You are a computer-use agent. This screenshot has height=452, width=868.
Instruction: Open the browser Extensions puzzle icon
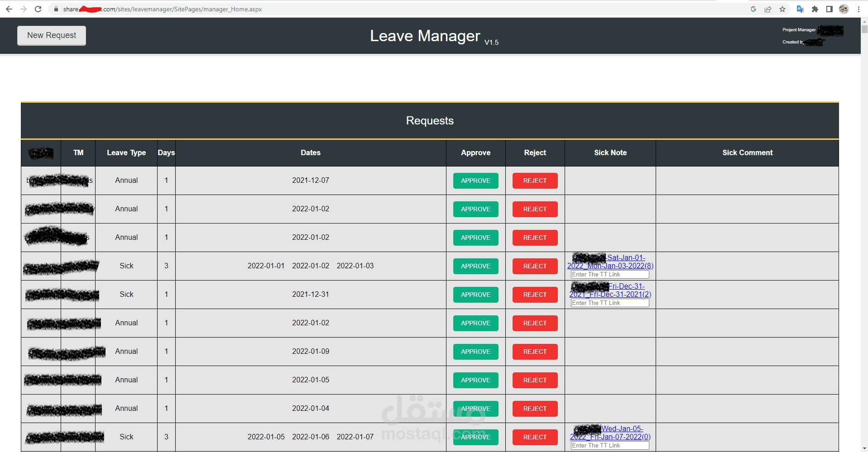815,9
